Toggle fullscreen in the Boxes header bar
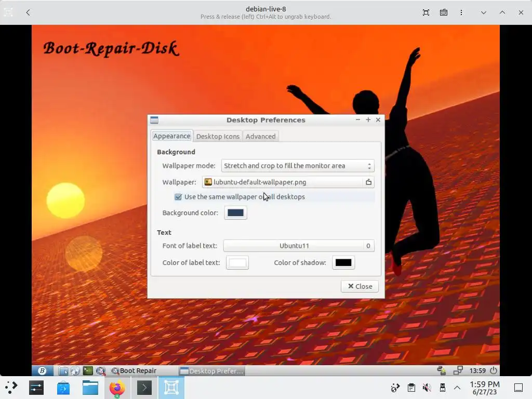Image resolution: width=532 pixels, height=399 pixels. point(426,12)
